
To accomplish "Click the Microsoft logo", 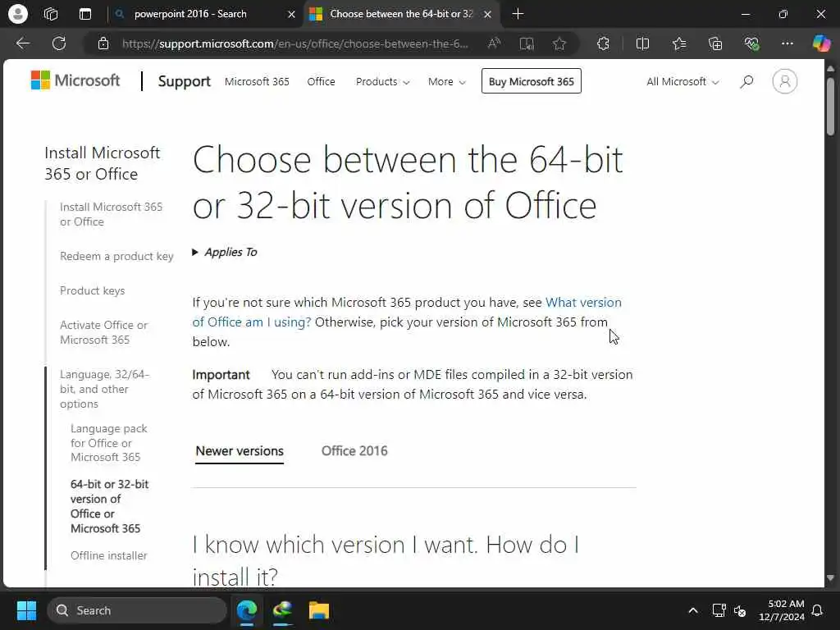I will 75,80.
